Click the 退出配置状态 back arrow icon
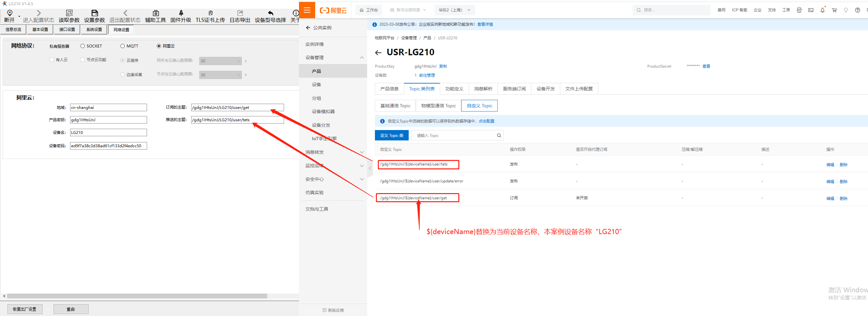868x316 pixels. (x=125, y=13)
